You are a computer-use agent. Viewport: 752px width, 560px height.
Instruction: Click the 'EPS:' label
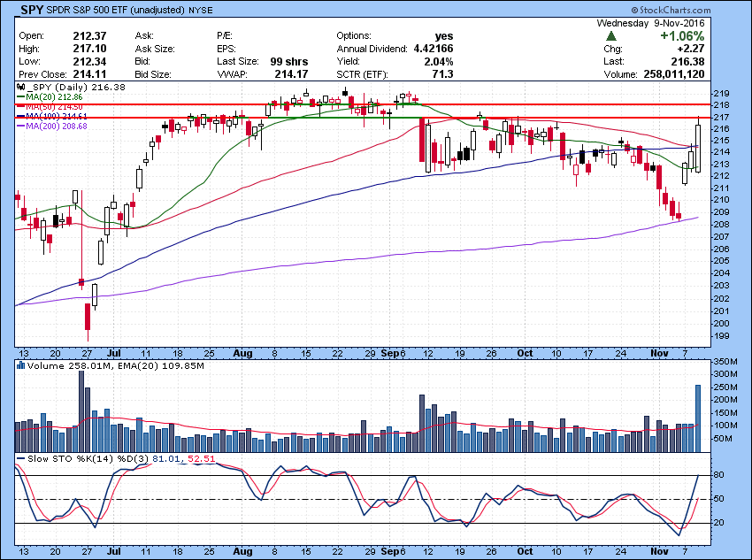point(226,49)
